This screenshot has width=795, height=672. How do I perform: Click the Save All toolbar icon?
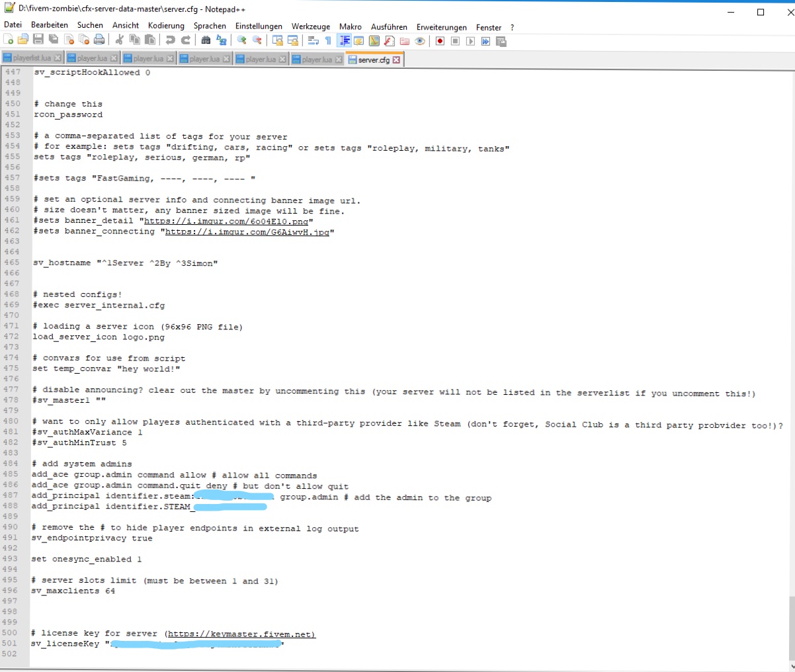[54, 40]
